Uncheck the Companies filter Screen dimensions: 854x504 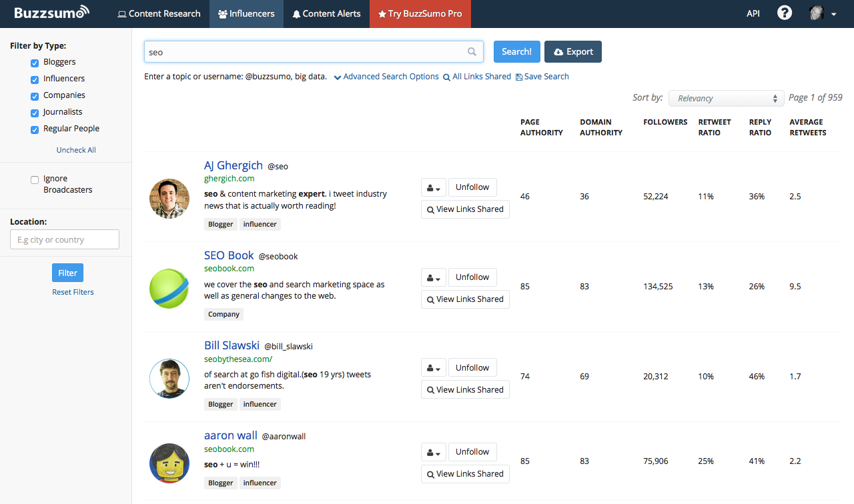(x=35, y=96)
